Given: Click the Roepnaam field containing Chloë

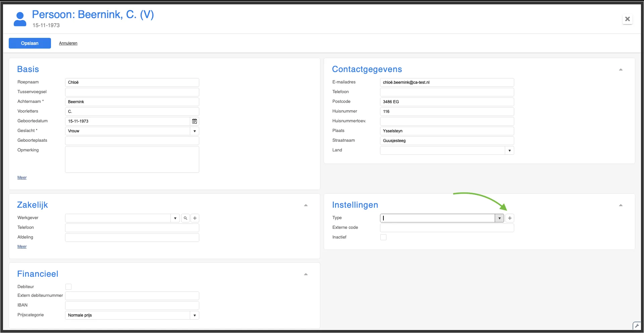Looking at the screenshot, I should point(132,82).
